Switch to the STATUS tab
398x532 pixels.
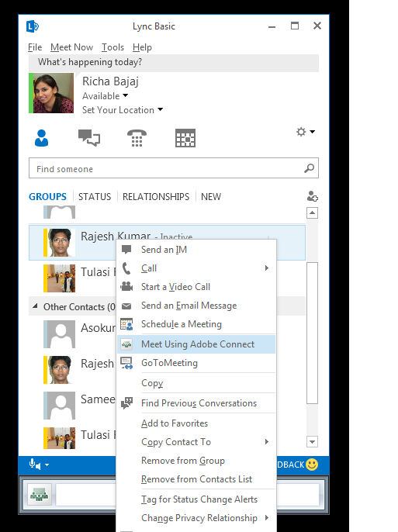[x=95, y=197]
